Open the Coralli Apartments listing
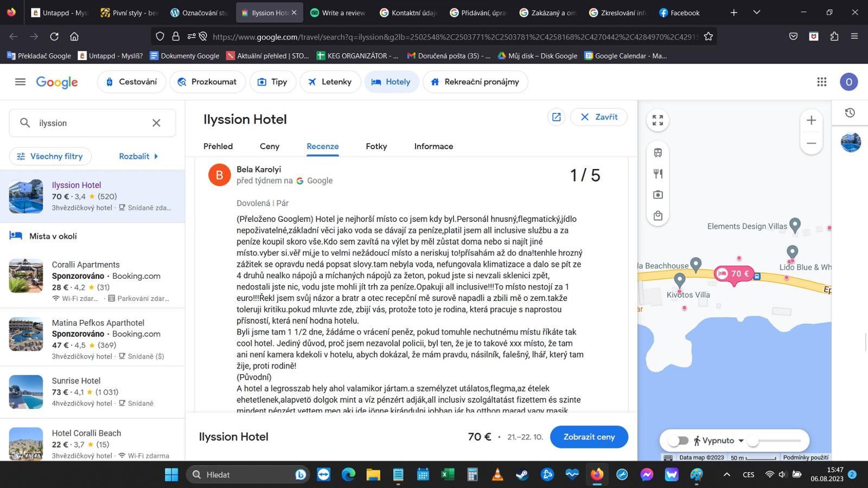This screenshot has height=488, width=868. pos(92,281)
